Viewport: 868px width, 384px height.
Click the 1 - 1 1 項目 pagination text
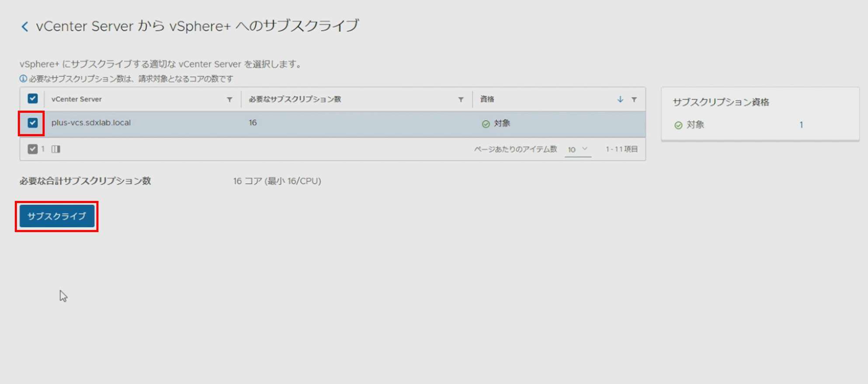click(621, 149)
